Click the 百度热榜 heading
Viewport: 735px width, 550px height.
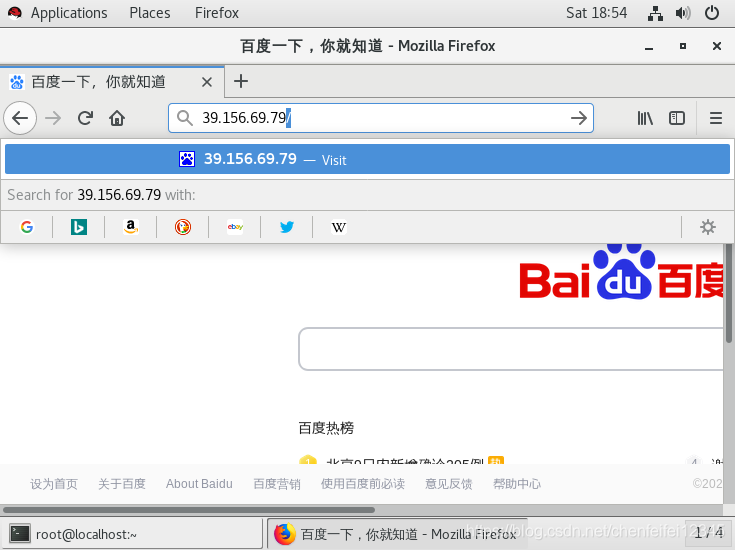(x=326, y=428)
